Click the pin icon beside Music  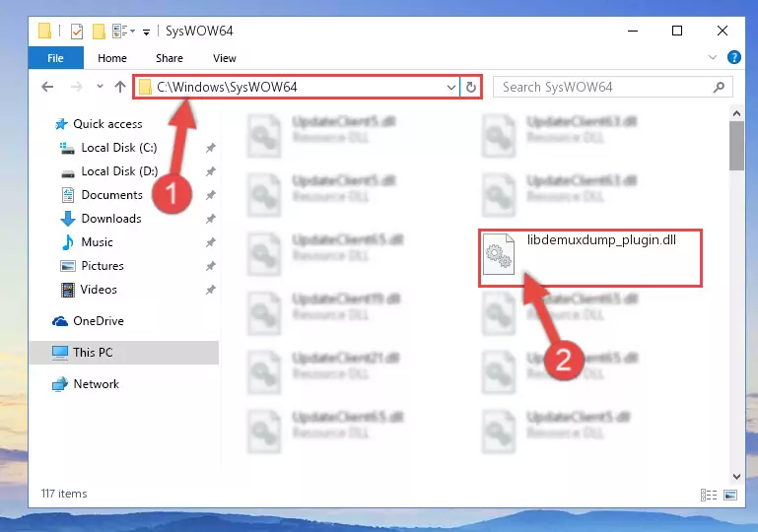click(210, 242)
